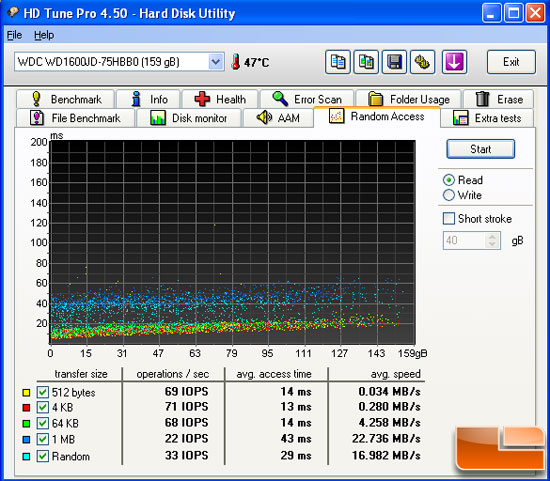The height and width of the screenshot is (481, 550).
Task: Click the Start button
Action: click(481, 149)
